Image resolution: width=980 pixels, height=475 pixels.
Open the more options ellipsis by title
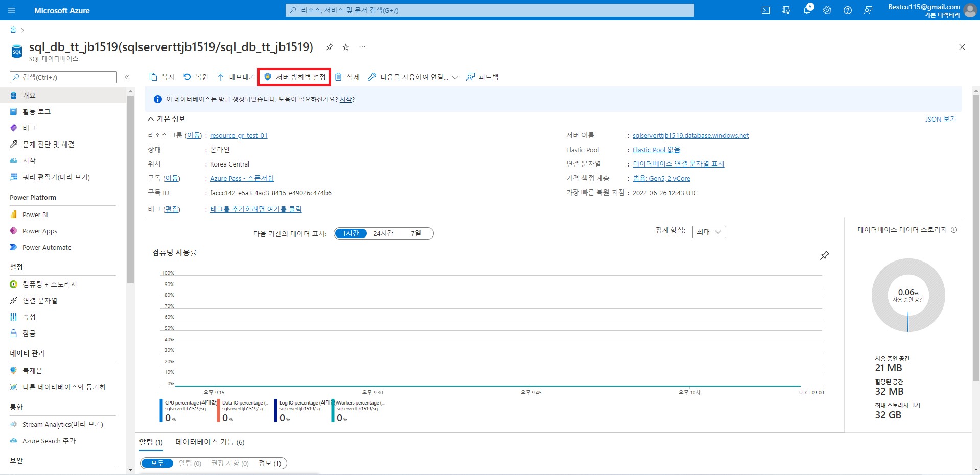pyautogui.click(x=362, y=47)
